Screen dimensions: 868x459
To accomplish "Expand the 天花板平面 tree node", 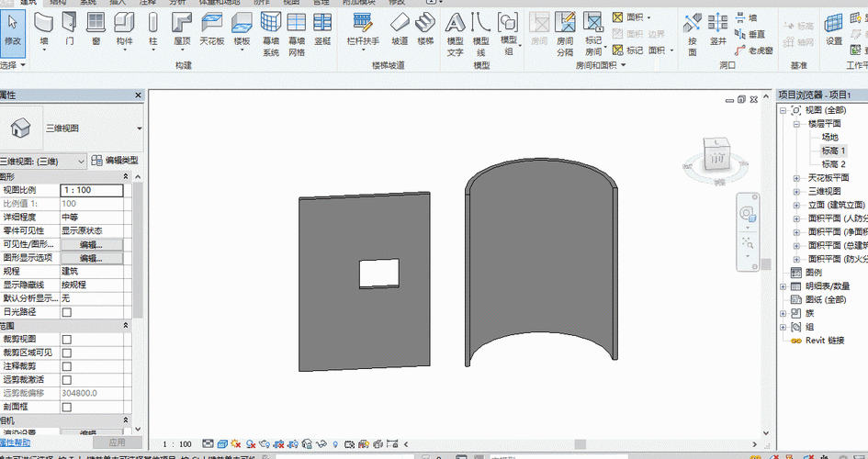I will (x=795, y=178).
